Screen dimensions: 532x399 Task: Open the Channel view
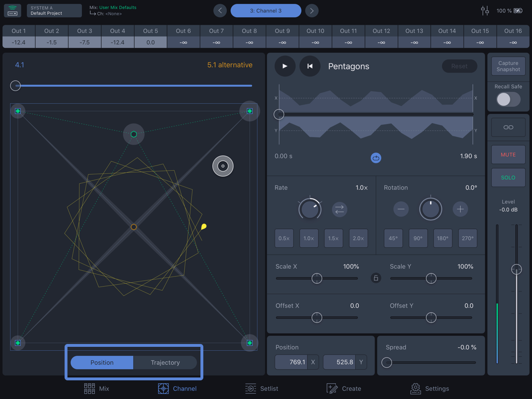[x=177, y=388]
